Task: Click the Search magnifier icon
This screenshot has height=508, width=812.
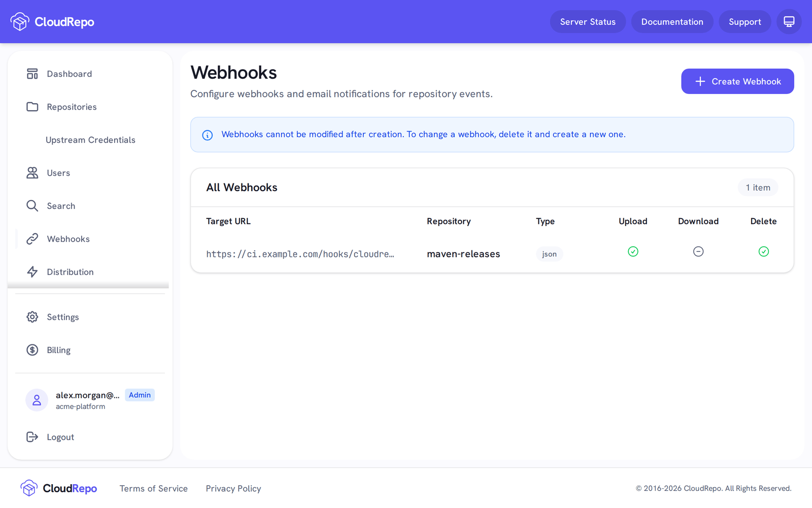Action: 32,206
